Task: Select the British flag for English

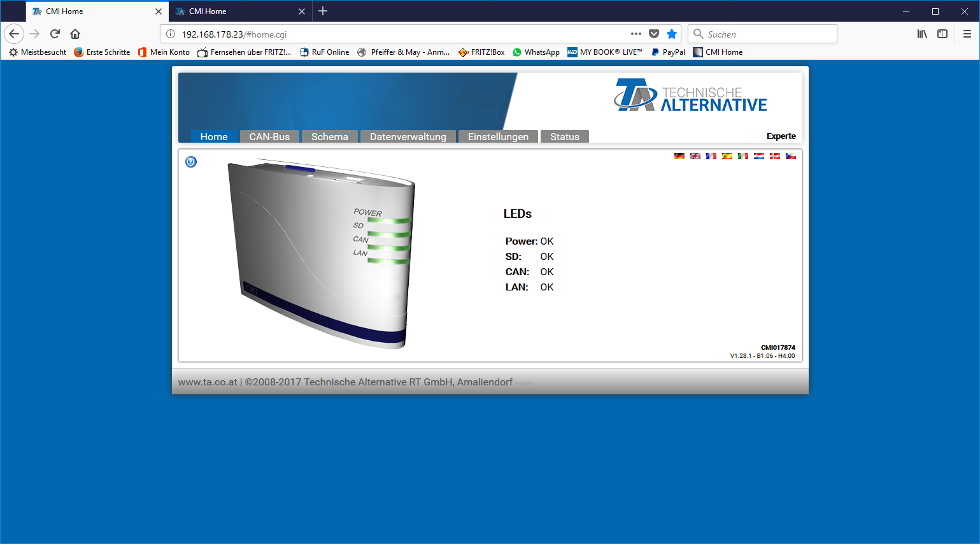Action: click(x=695, y=156)
